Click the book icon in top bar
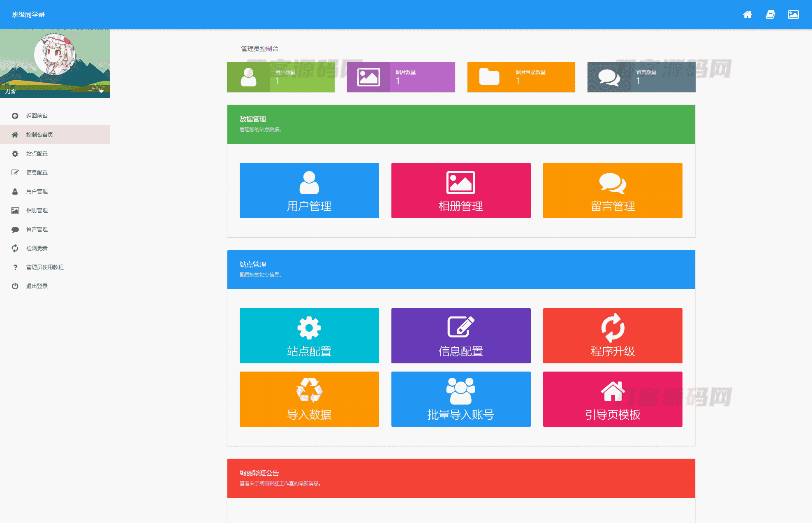This screenshot has height=523, width=812. (770, 15)
